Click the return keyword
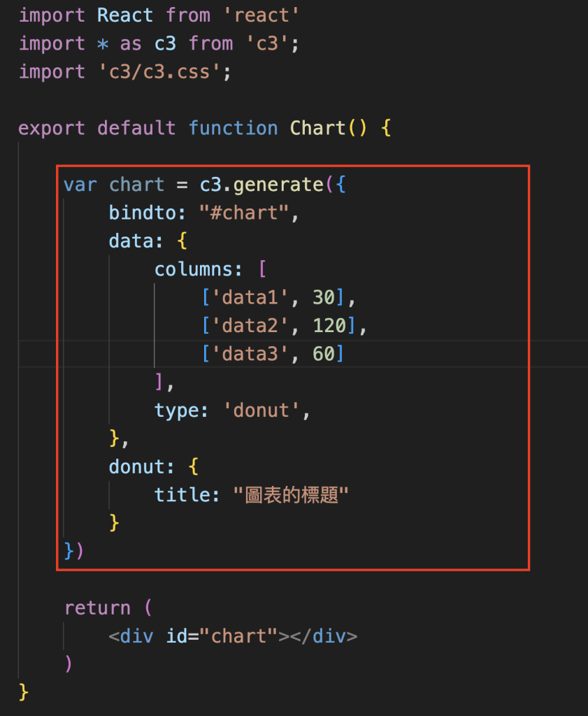This screenshot has height=716, width=588. click(97, 608)
